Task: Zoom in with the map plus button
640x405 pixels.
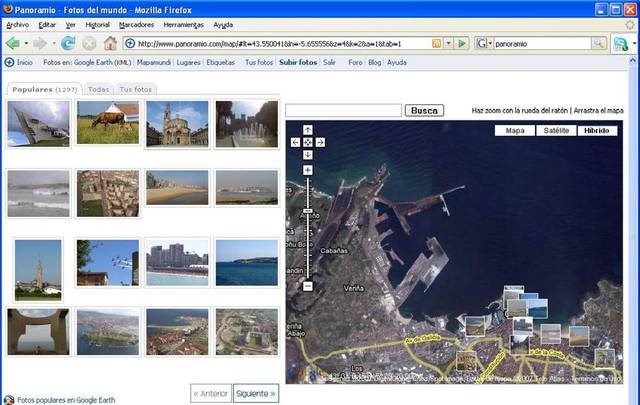Action: tap(308, 170)
